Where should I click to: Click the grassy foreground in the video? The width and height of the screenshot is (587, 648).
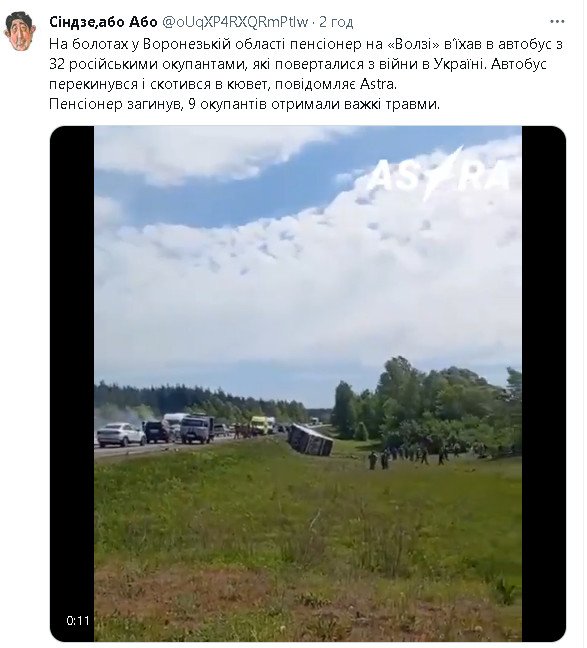point(308,546)
